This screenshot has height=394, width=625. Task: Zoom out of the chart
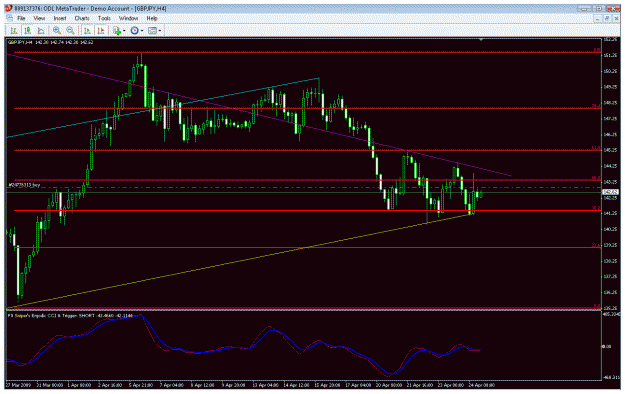coord(71,31)
